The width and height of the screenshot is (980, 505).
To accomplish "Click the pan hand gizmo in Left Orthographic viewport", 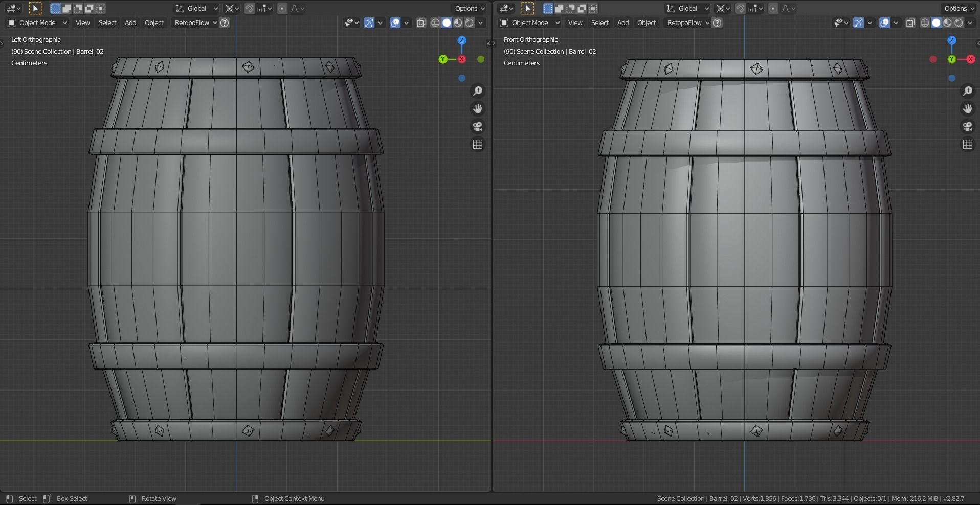I will [478, 109].
